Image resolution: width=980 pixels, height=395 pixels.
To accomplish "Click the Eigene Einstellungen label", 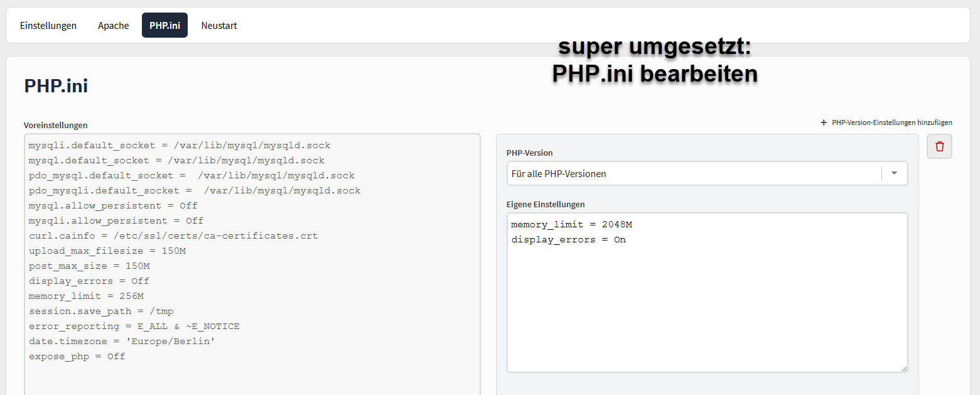I will [x=546, y=204].
